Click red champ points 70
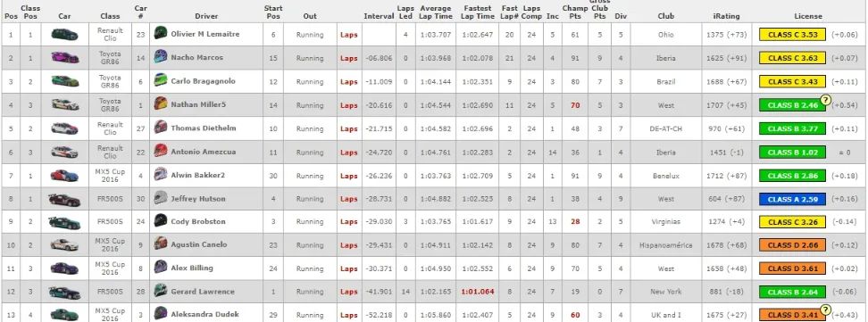 pyautogui.click(x=574, y=105)
